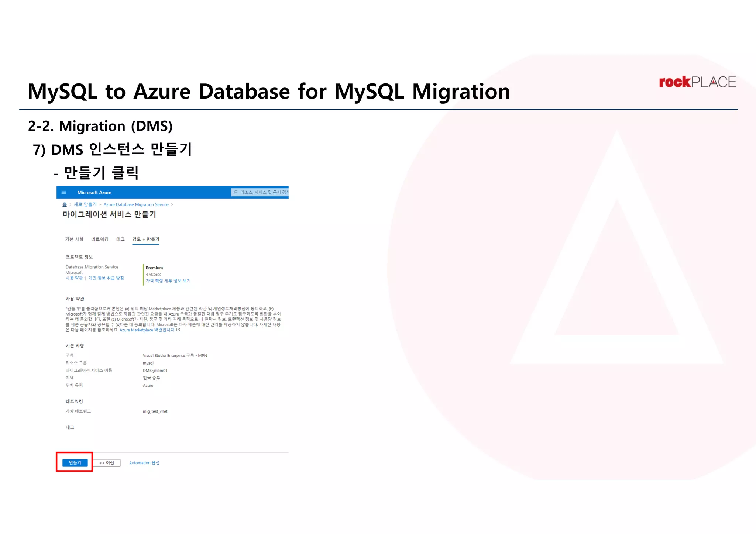The width and height of the screenshot is (756, 534).
Task: Open the Azure hamburger menu icon
Action: click(x=64, y=192)
